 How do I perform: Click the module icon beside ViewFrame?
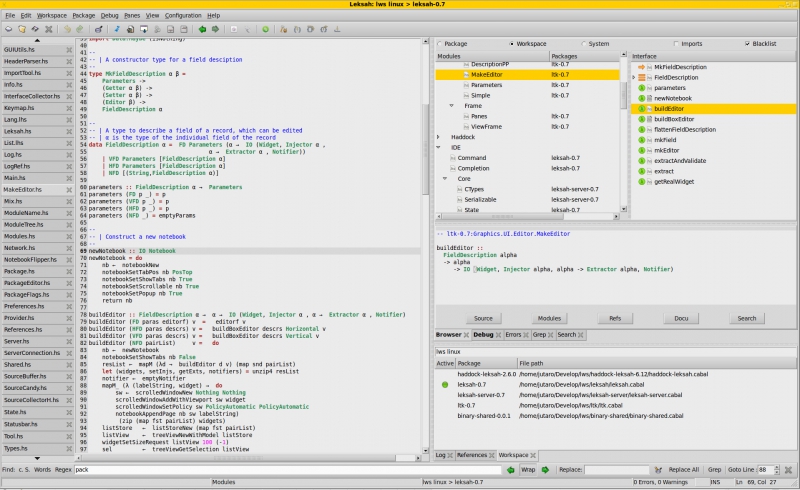[465, 127]
